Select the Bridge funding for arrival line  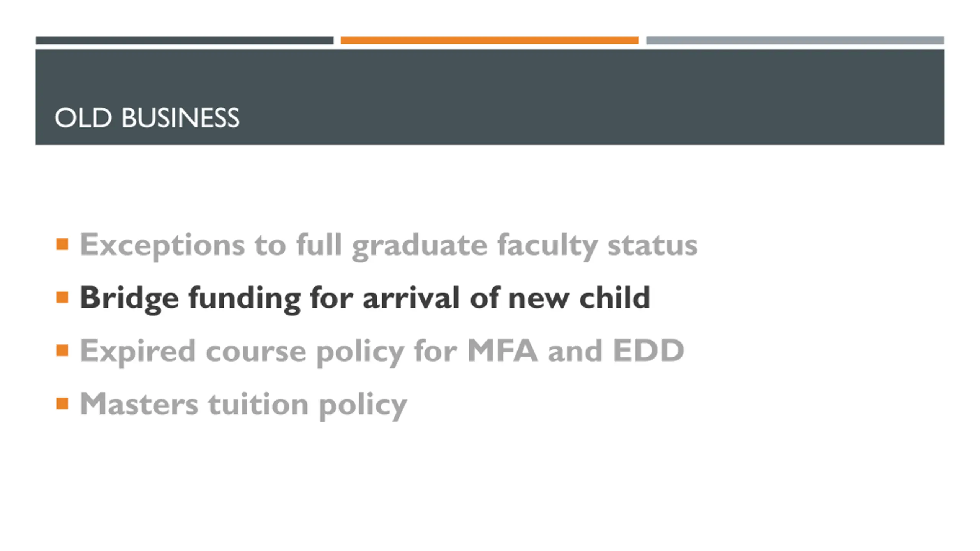pos(365,299)
